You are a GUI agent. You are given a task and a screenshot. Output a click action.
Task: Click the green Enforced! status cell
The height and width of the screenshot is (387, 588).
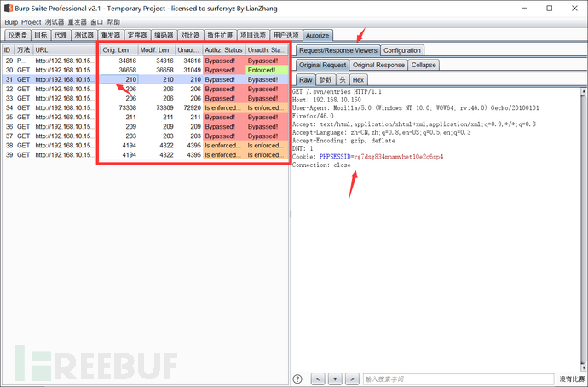click(267, 70)
